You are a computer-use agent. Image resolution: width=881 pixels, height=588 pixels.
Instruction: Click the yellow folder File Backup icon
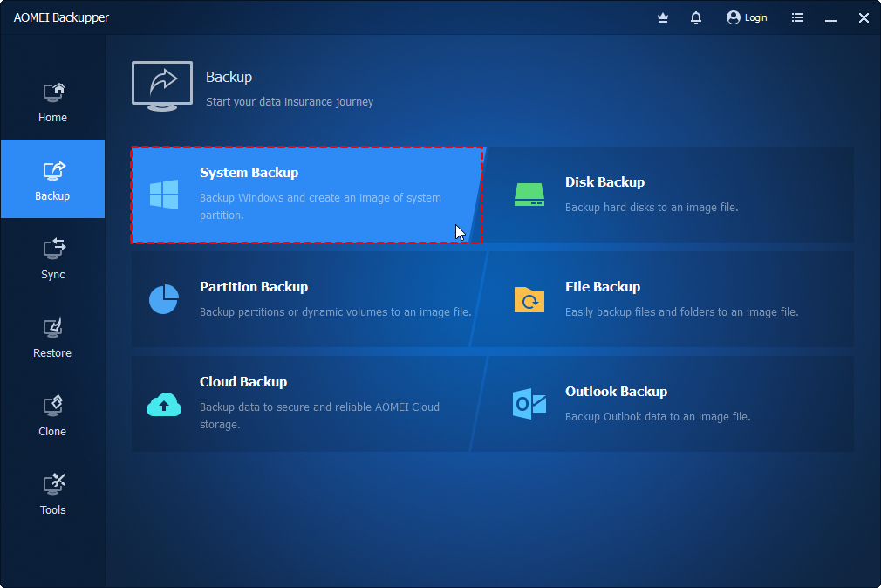pos(529,299)
